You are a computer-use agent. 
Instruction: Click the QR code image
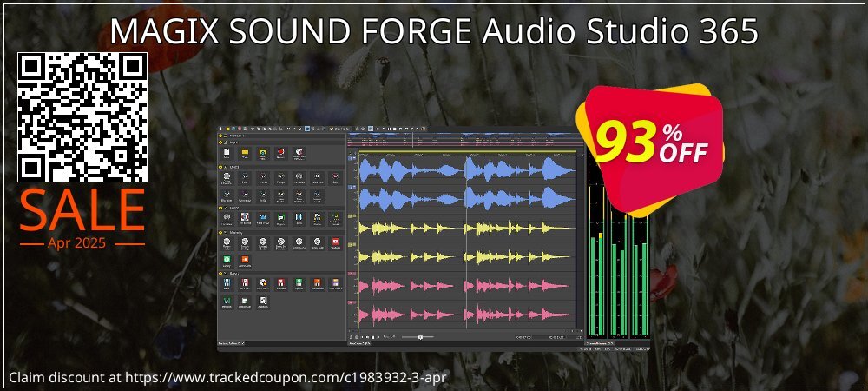coord(82,117)
